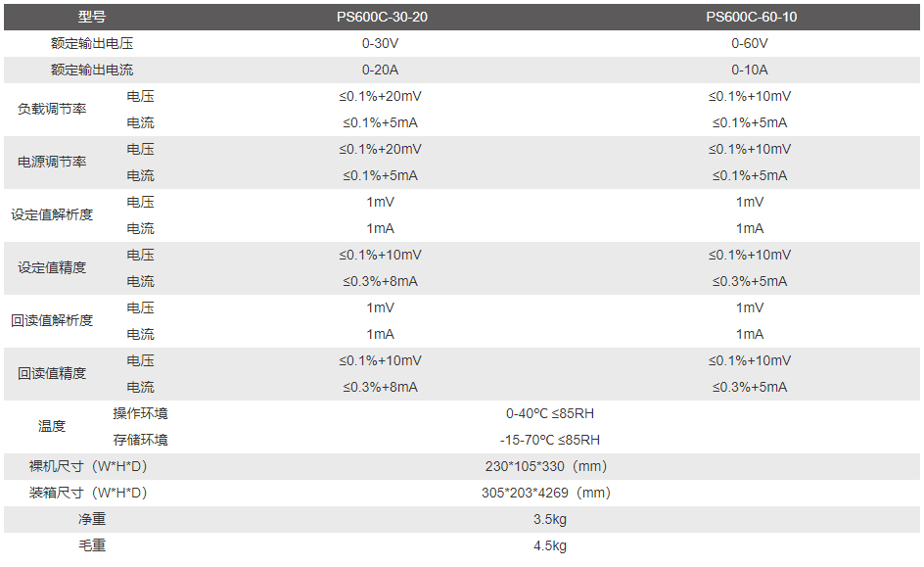The image size is (924, 567).
Task: Click ≤0.3%+8mA in the 设定值精度 current row
Action: click(x=380, y=282)
